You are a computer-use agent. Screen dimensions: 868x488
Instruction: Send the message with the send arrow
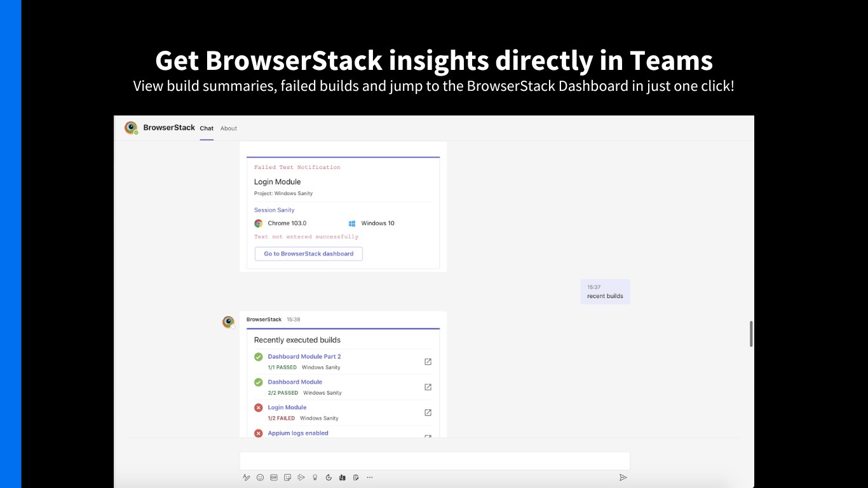pos(623,477)
